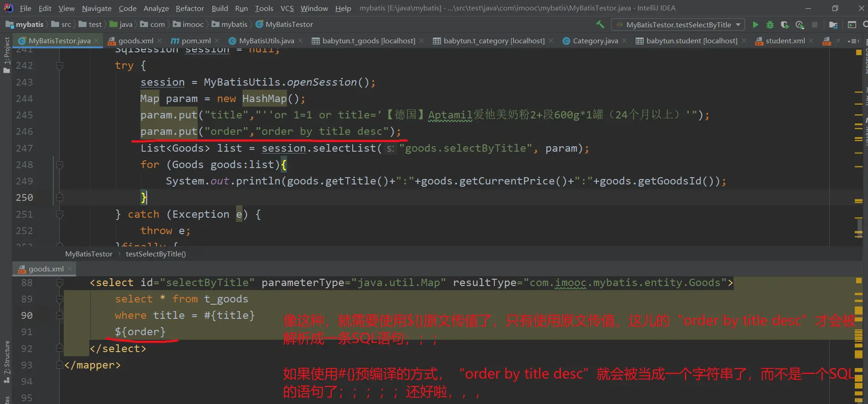
Task: Select the java folder breadcrumb
Action: click(121, 24)
